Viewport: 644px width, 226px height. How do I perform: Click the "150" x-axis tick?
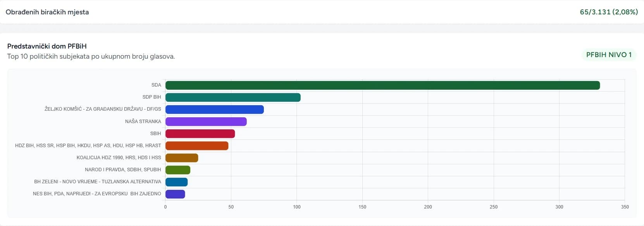362,207
